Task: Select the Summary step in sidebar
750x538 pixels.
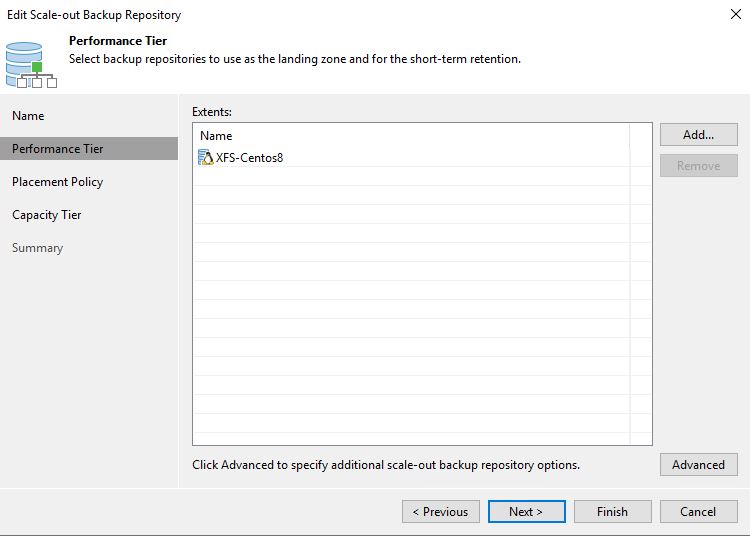Action: pos(37,248)
